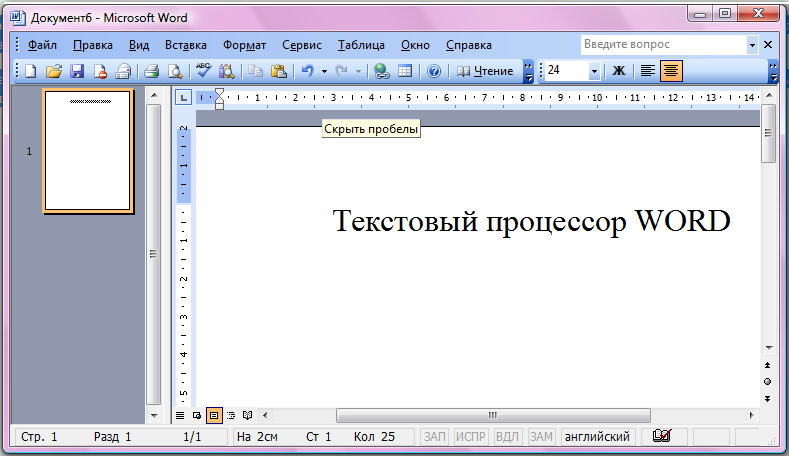Click the английский language indicator
Screen dimensions: 789x456
[597, 436]
